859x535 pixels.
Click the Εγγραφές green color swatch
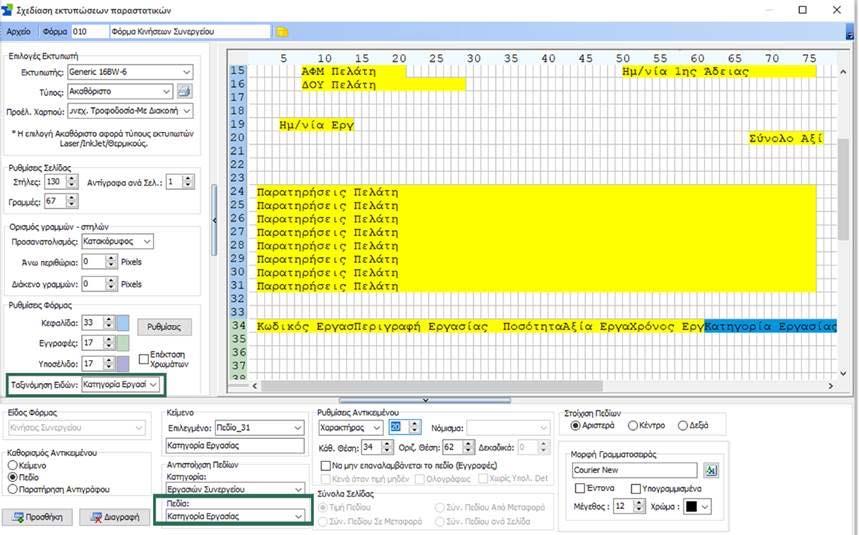click(123, 343)
